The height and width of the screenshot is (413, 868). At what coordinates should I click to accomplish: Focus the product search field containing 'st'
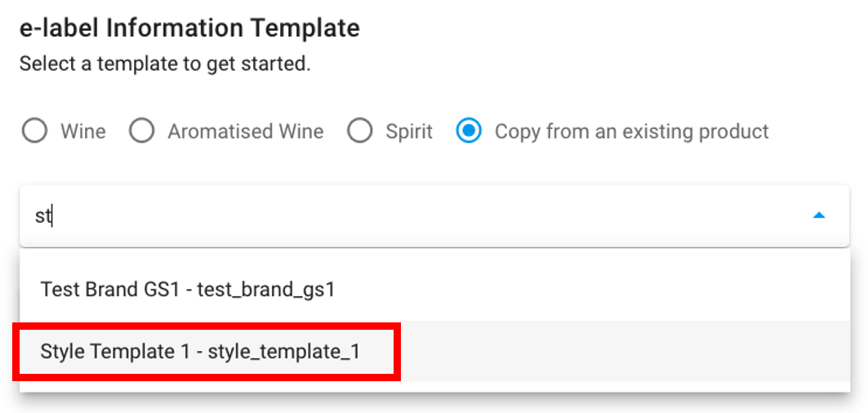434,216
